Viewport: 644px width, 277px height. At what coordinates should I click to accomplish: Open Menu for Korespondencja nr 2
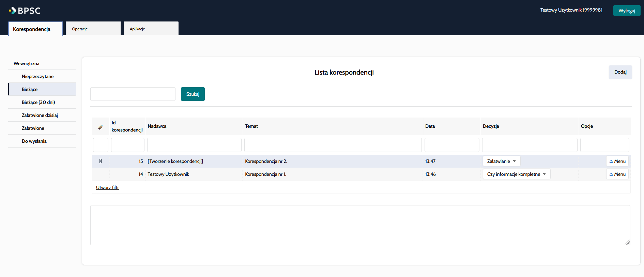coord(617,161)
